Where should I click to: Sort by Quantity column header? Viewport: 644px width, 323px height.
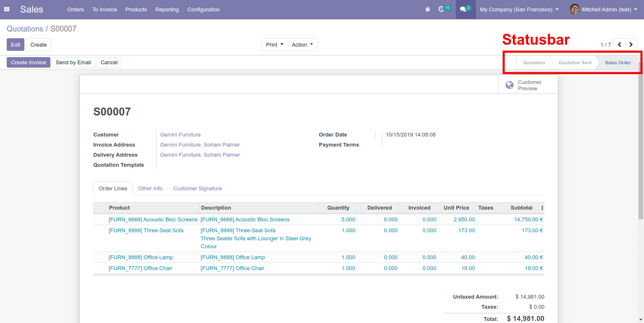(337, 208)
